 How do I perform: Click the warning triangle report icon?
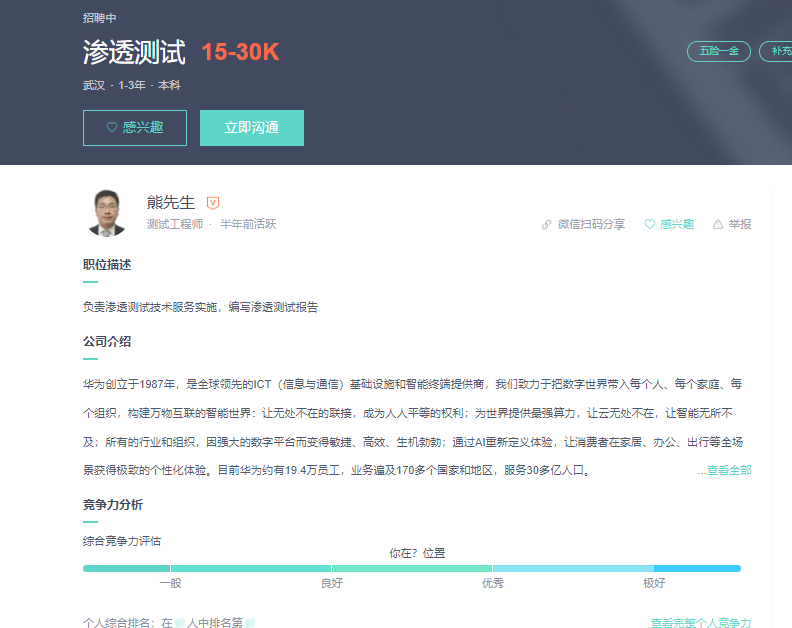[718, 224]
